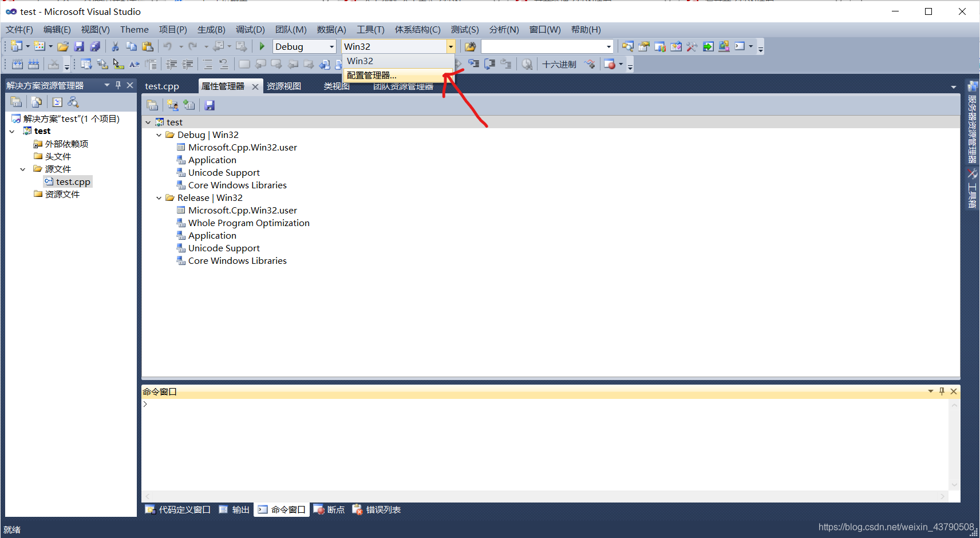Click the Find in Files icon
The height and width of the screenshot is (538, 980).
click(470, 47)
